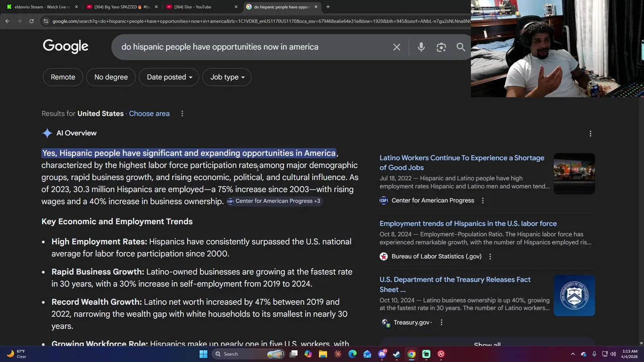Go back using the browser back arrow

tap(7, 21)
